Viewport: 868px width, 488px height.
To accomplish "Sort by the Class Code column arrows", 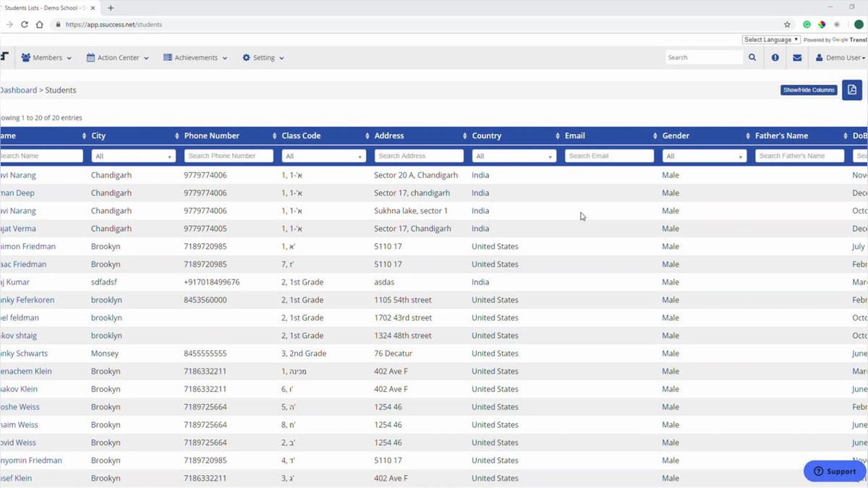I will [x=367, y=135].
